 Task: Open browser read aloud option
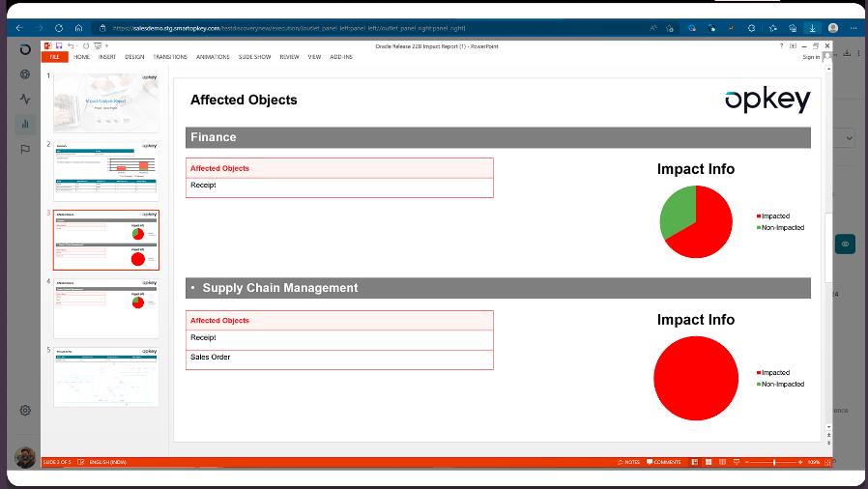pyautogui.click(x=653, y=28)
